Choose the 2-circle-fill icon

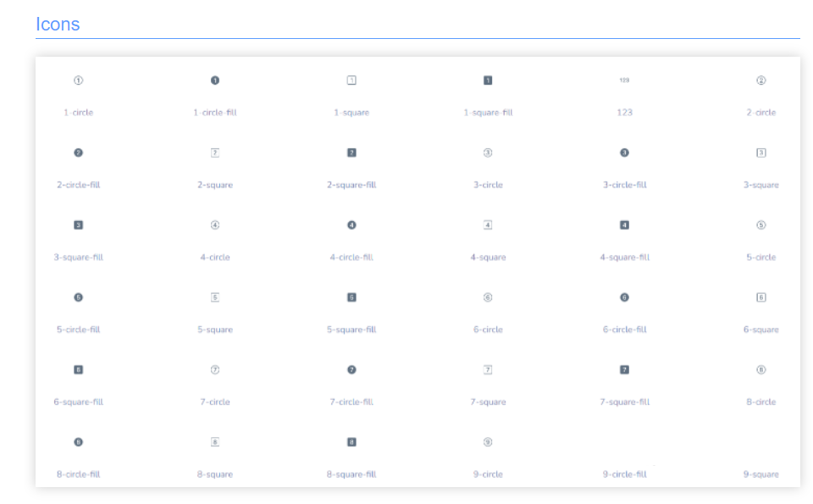pos(78,152)
